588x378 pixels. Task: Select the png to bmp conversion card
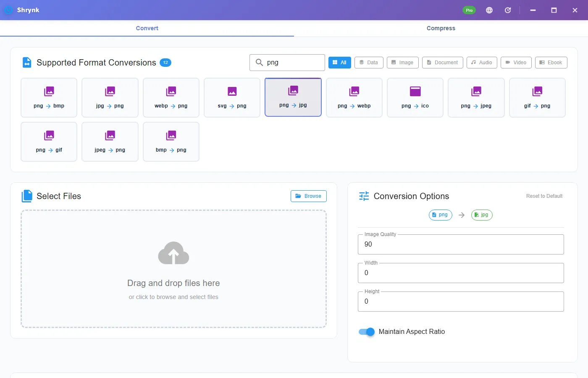tap(49, 97)
